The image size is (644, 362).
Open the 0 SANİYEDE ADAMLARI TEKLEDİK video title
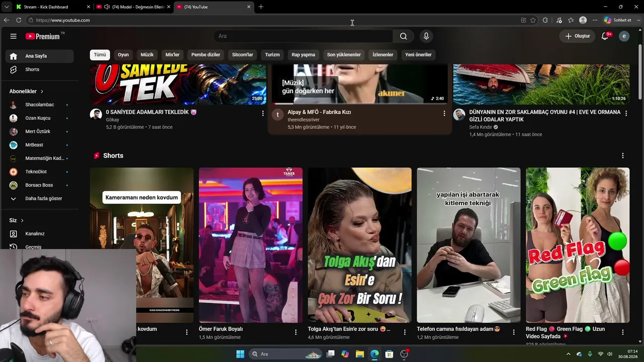tap(151, 112)
